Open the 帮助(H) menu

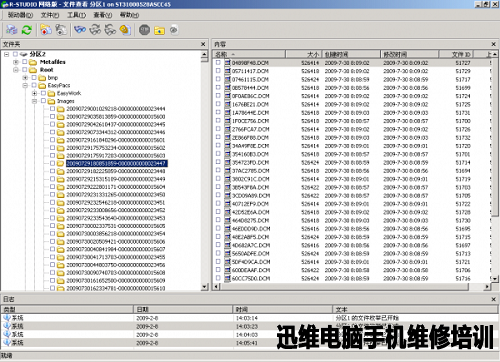pos(129,15)
